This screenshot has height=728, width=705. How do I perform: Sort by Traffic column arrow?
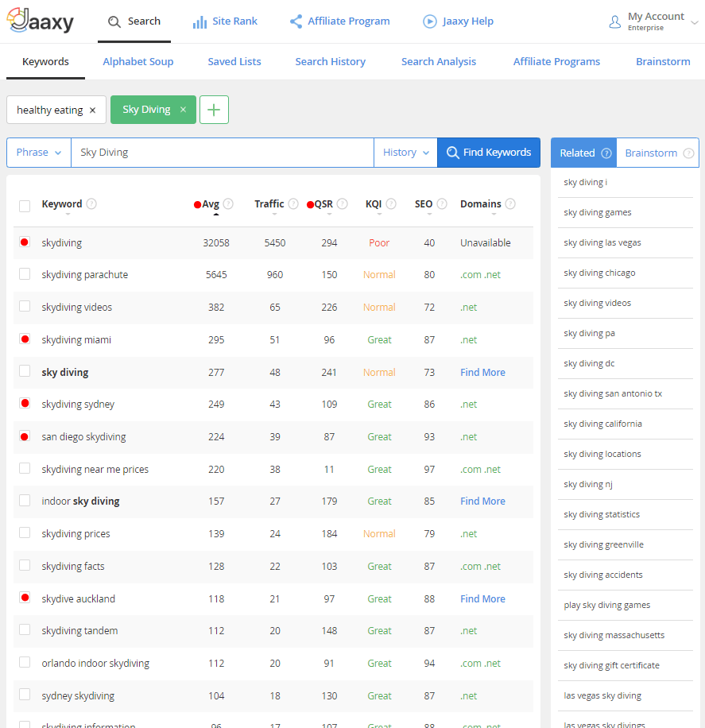(274, 214)
